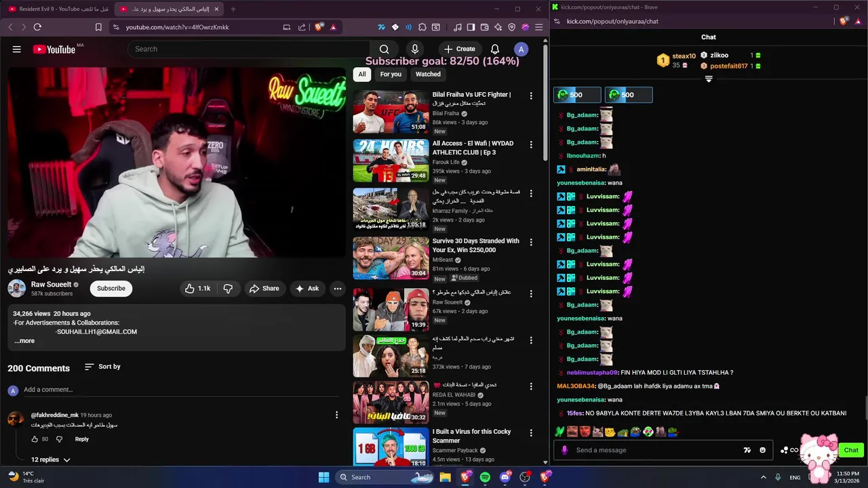Open the Windows Start menu
The height and width of the screenshot is (488, 868).
point(323,477)
